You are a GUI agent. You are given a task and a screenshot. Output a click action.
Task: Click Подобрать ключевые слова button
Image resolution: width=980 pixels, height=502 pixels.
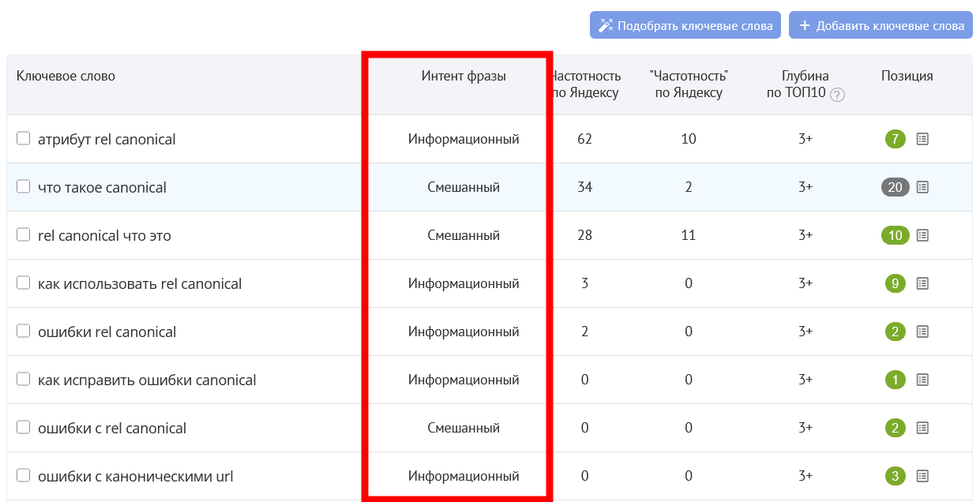click(x=685, y=25)
